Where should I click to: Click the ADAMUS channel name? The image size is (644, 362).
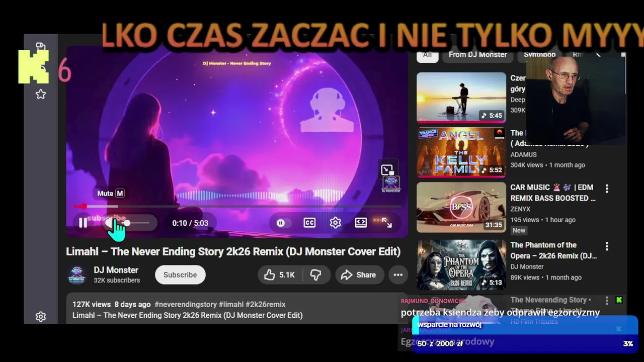point(524,154)
